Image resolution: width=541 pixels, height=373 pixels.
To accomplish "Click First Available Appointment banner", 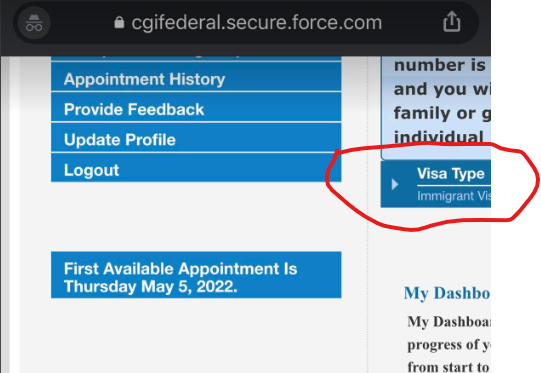I will [x=196, y=275].
